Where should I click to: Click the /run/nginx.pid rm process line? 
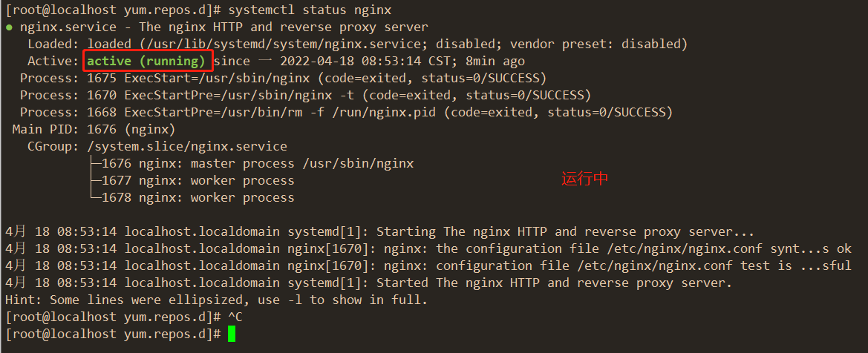[347, 112]
